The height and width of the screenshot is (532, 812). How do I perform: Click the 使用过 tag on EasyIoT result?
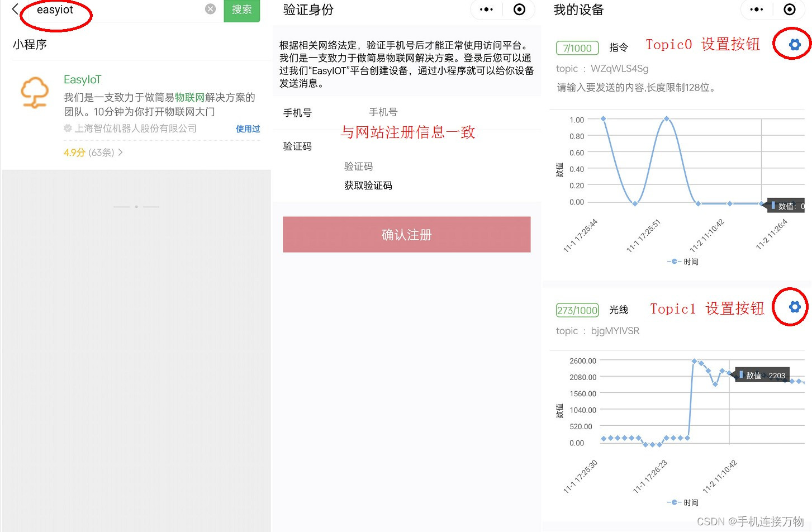[x=248, y=129]
